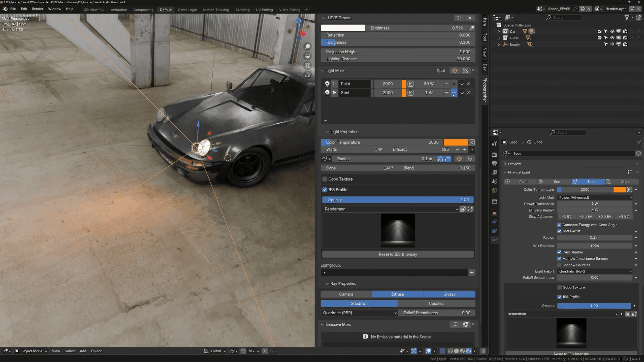The height and width of the screenshot is (362, 644).
Task: Click the refresh icon beside Renderman dropdown
Action: click(470, 209)
